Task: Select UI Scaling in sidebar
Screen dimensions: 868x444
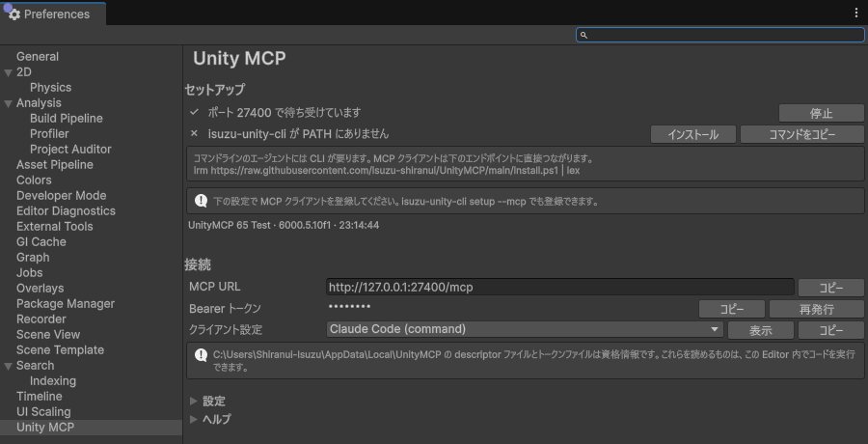Action: (x=43, y=412)
